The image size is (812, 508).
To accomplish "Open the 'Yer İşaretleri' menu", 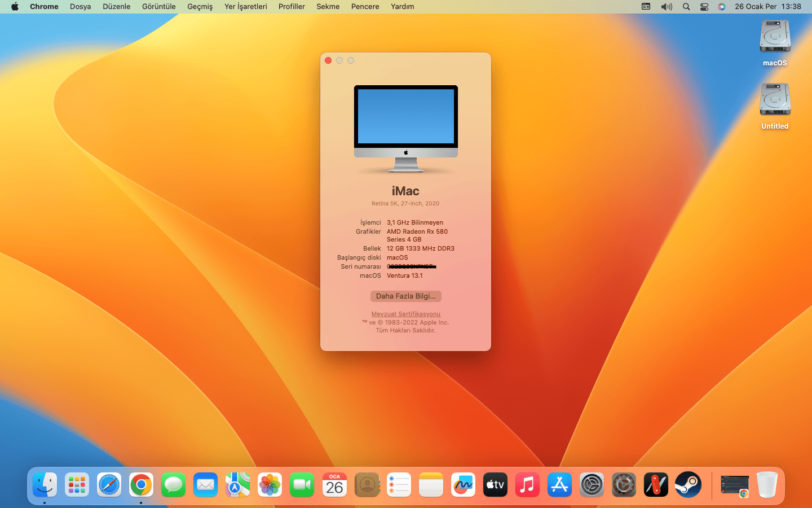I will 245,7.
